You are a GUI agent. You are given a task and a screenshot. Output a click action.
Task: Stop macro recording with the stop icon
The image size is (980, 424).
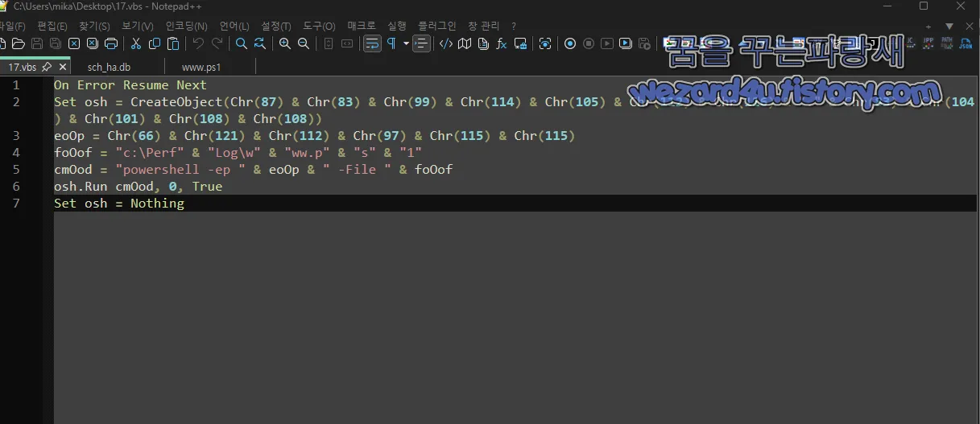589,43
